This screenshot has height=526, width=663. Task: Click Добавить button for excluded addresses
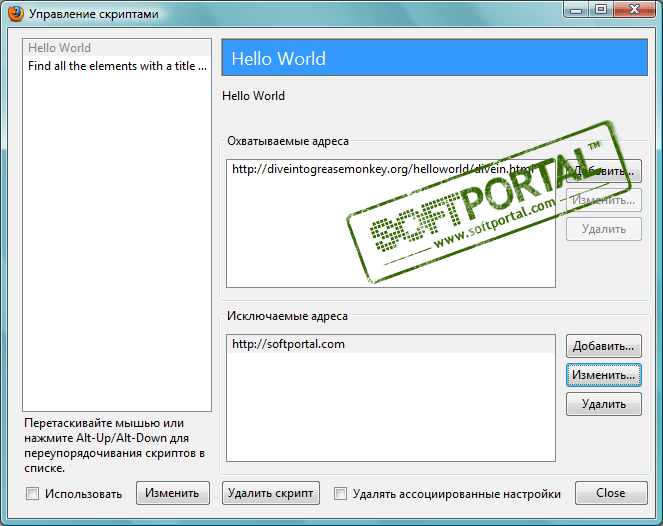point(604,346)
